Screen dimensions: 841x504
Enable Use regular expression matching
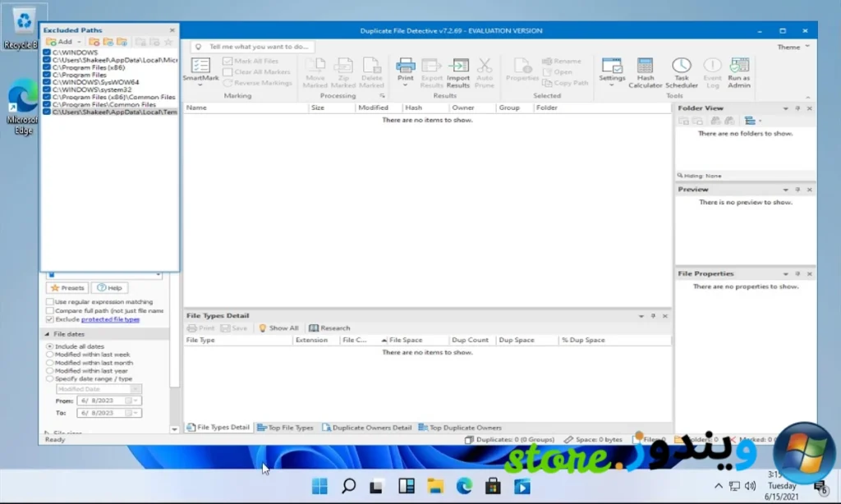(49, 302)
